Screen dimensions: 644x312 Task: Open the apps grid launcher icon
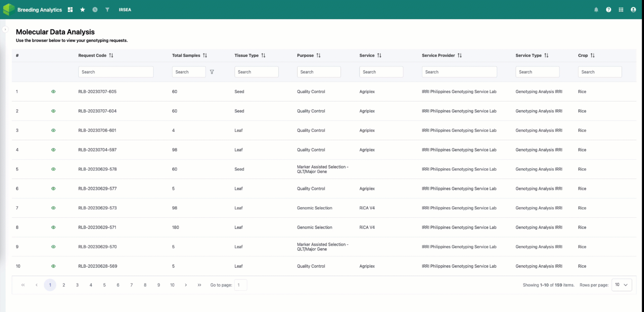pyautogui.click(x=621, y=10)
